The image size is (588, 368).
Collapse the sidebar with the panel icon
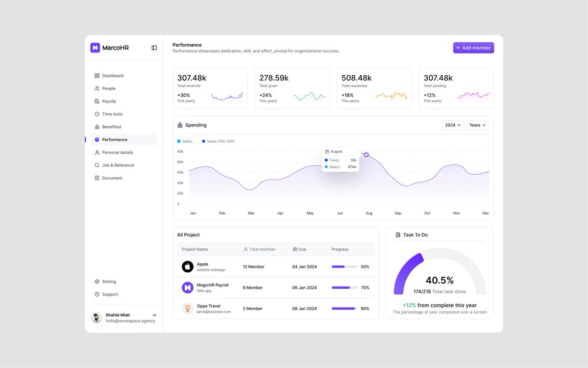(154, 48)
